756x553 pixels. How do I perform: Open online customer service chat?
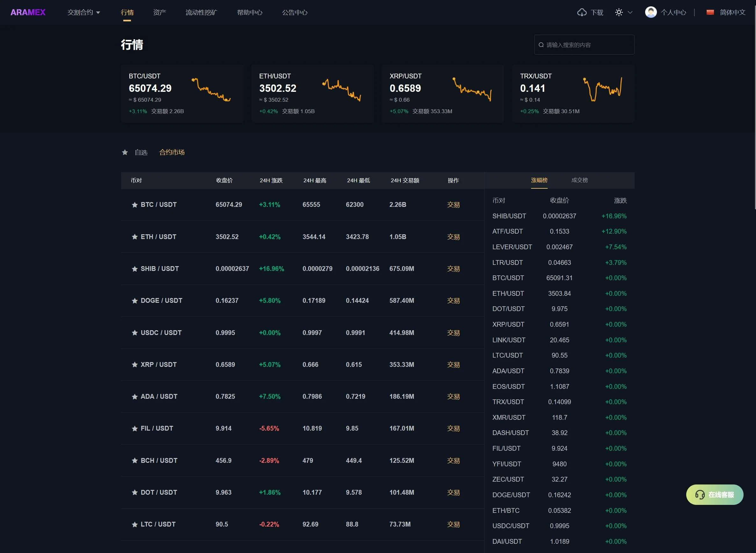tap(715, 494)
